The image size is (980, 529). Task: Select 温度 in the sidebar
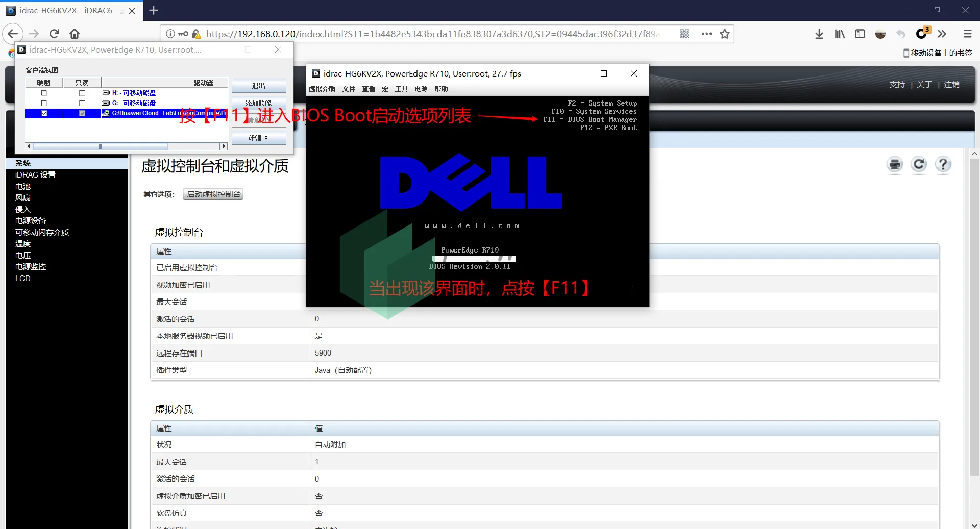[x=23, y=244]
